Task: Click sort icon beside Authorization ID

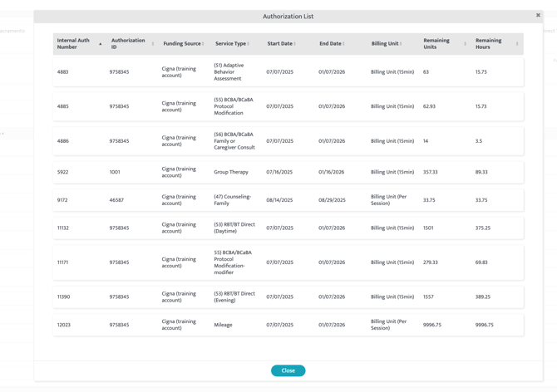Action: click(153, 44)
